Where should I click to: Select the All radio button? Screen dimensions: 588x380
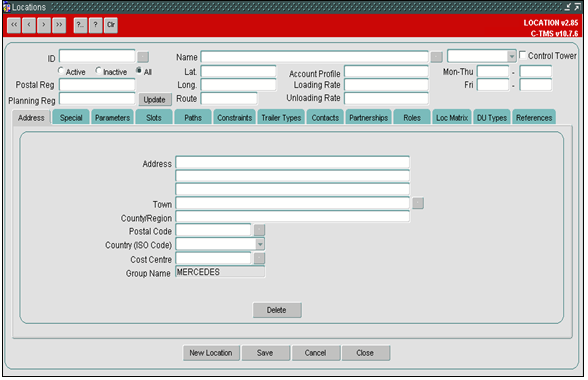[x=139, y=71]
